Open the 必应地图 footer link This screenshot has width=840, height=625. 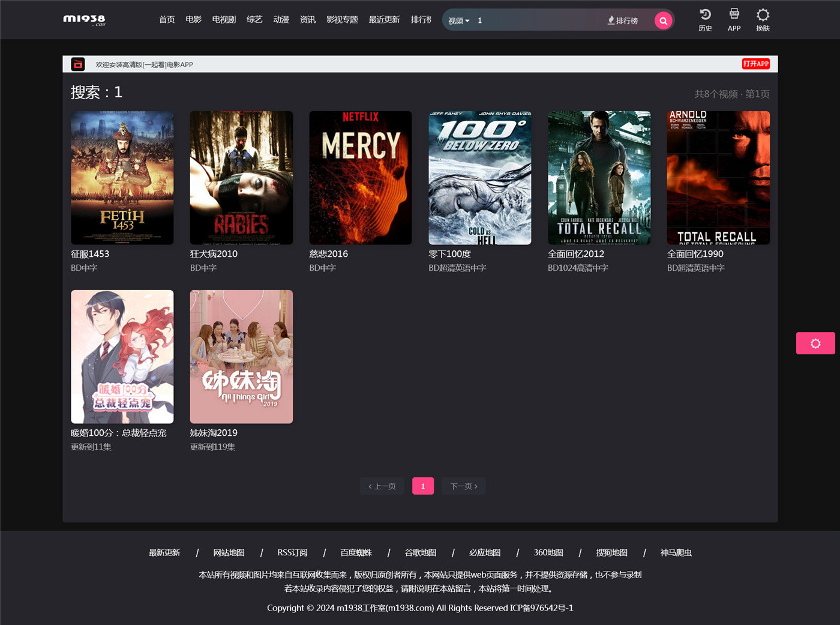[484, 552]
